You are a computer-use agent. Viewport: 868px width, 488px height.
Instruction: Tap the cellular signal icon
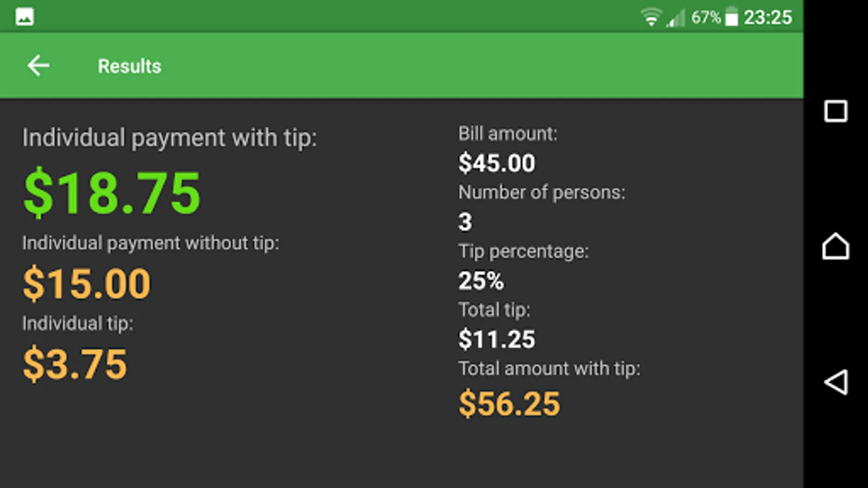pos(676,18)
